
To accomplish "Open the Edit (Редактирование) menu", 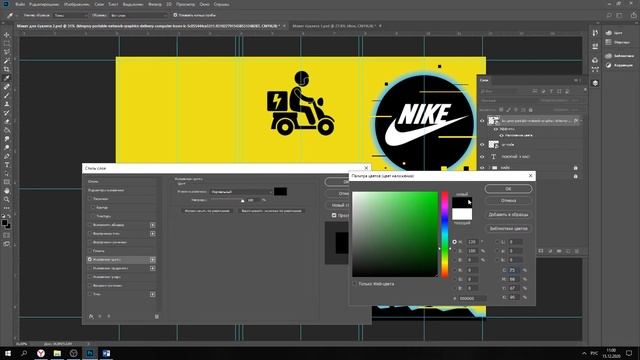I will pos(44,4).
